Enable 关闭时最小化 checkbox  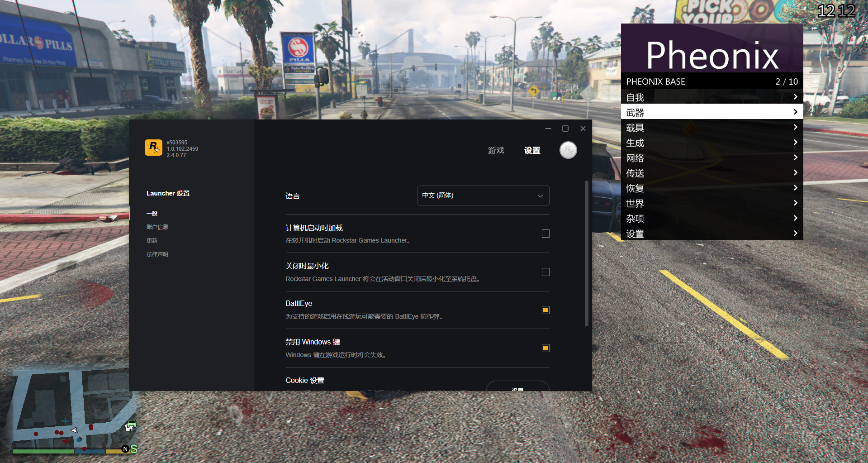pos(545,272)
